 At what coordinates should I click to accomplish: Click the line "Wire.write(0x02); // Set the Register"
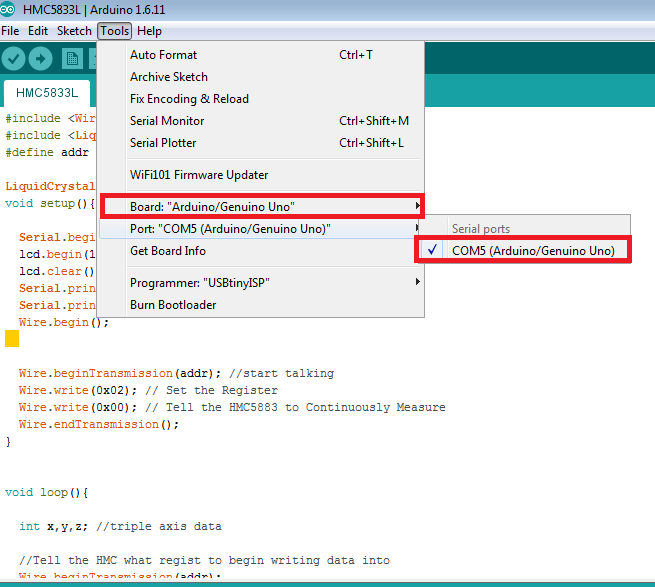[x=148, y=390]
